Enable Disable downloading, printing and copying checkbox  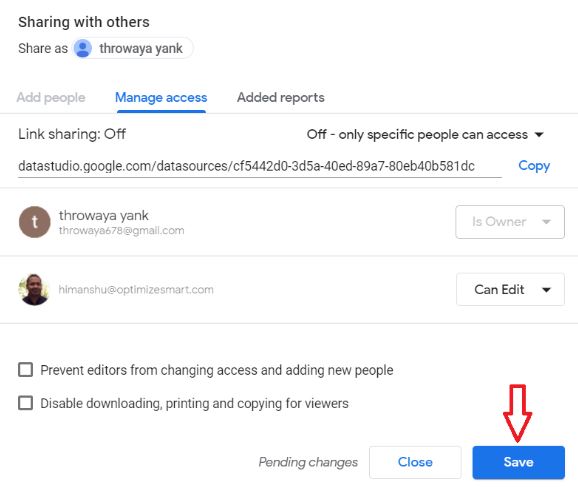tap(25, 403)
